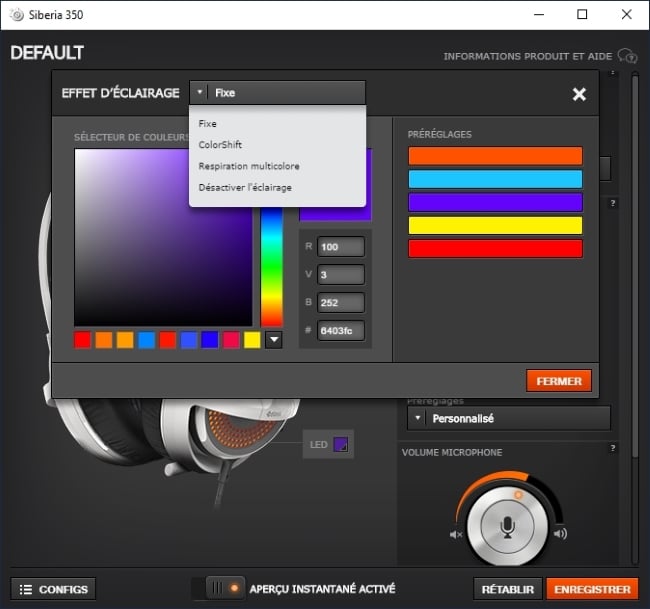Close the lighting effect dialog with the X
The width and height of the screenshot is (650, 609).
pos(579,94)
